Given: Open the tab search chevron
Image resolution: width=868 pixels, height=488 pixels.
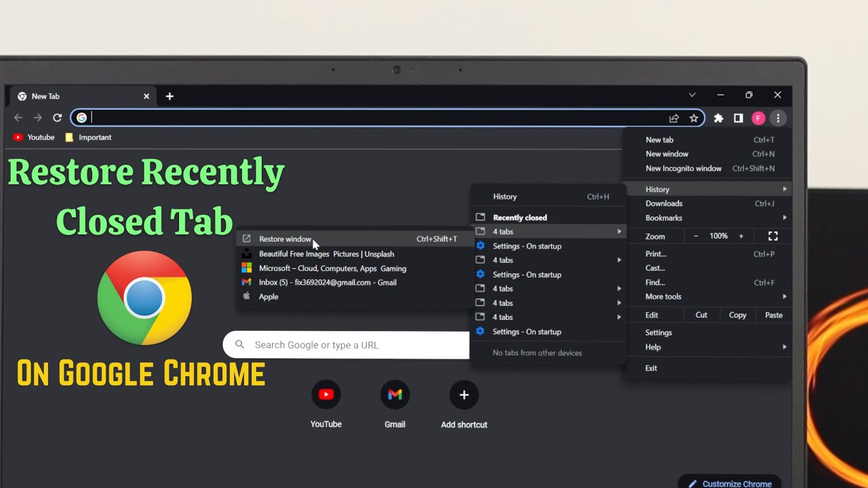Looking at the screenshot, I should [x=692, y=95].
